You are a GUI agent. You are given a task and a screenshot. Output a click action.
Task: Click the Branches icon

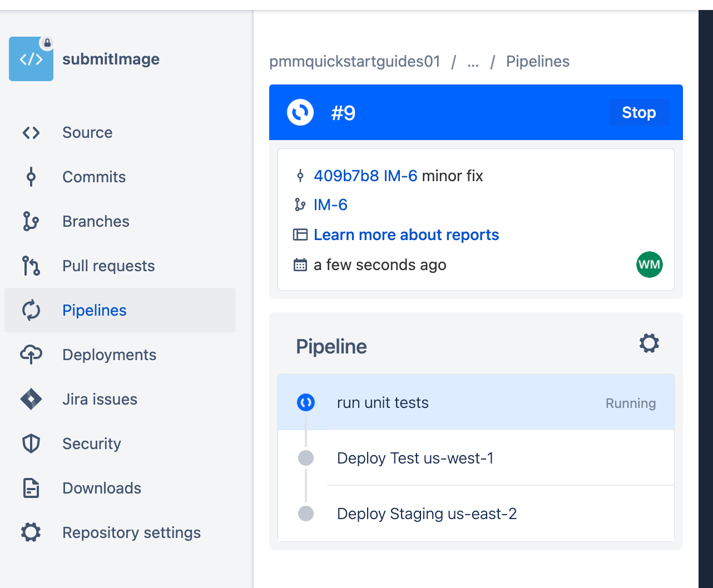(x=31, y=221)
